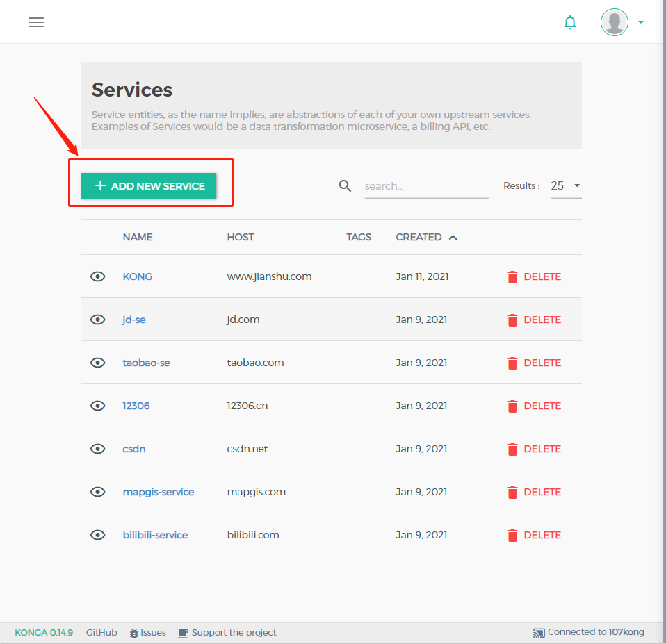Click the trash icon for bilibili-service

[514, 535]
